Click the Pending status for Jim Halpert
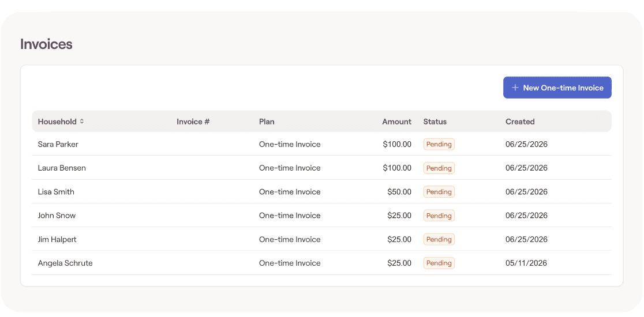The image size is (644, 317). (x=439, y=240)
